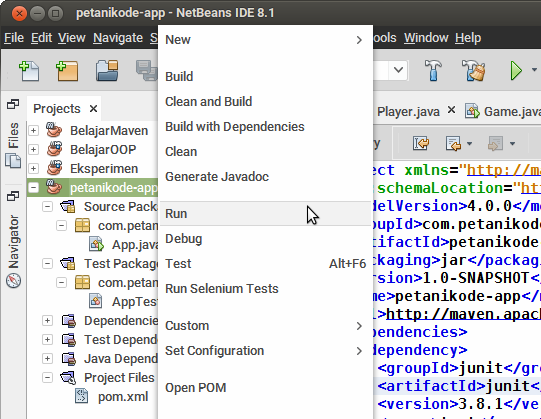541x419 pixels.
Task: Select the BelajarMaven project icon
Action: (x=54, y=130)
